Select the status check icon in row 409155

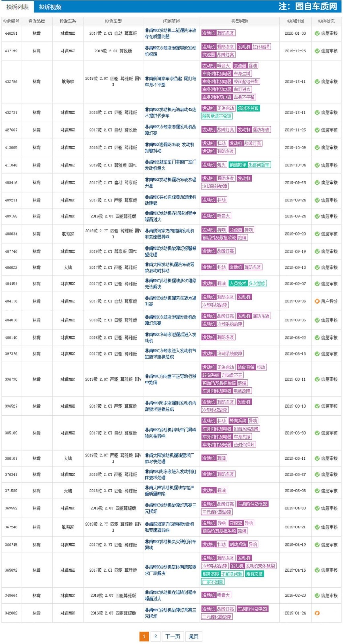(317, 216)
